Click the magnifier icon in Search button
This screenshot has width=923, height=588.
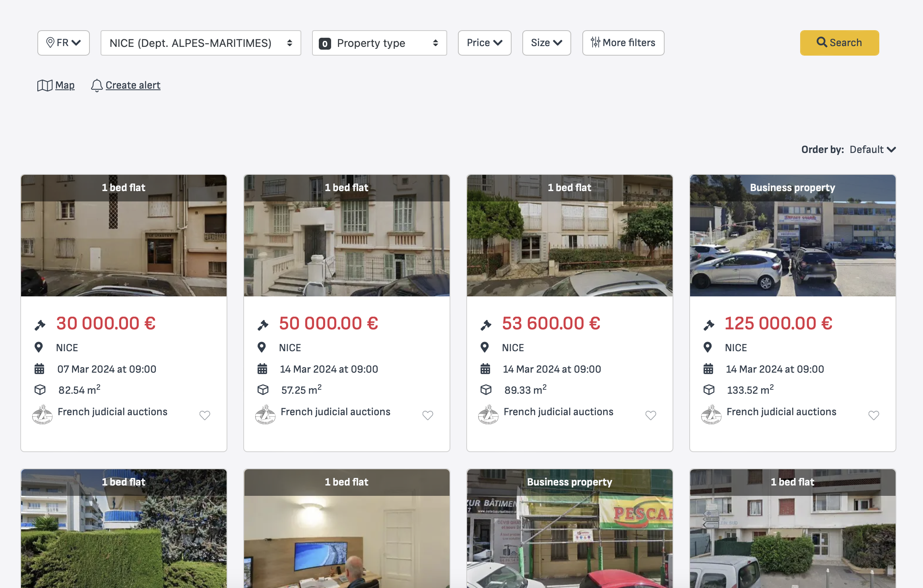pos(822,42)
